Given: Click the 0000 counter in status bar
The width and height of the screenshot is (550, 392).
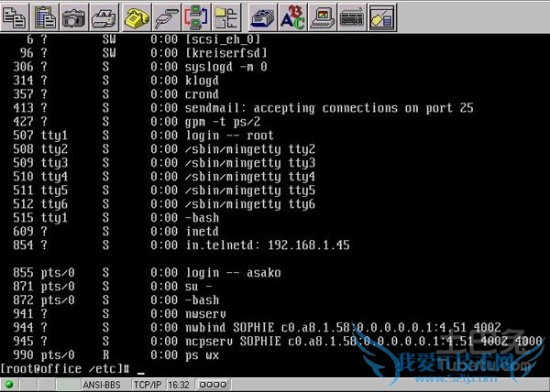Looking at the screenshot, I should click(213, 385).
